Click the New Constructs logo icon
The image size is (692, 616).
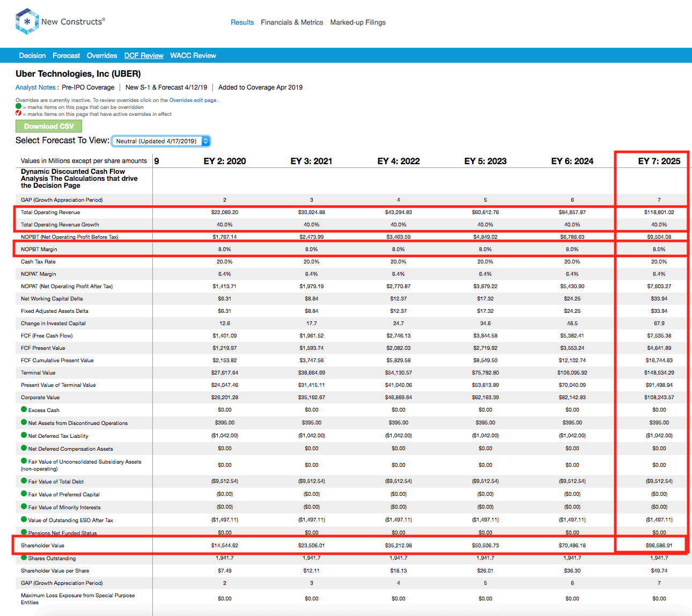pyautogui.click(x=27, y=21)
